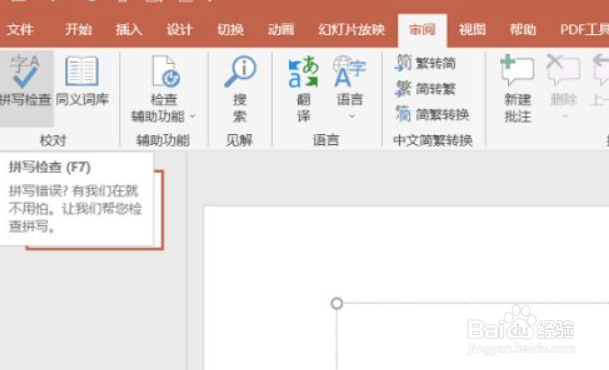This screenshot has width=609, height=370.
Task: Click the 中文简繁转换 group label
Action: click(433, 140)
